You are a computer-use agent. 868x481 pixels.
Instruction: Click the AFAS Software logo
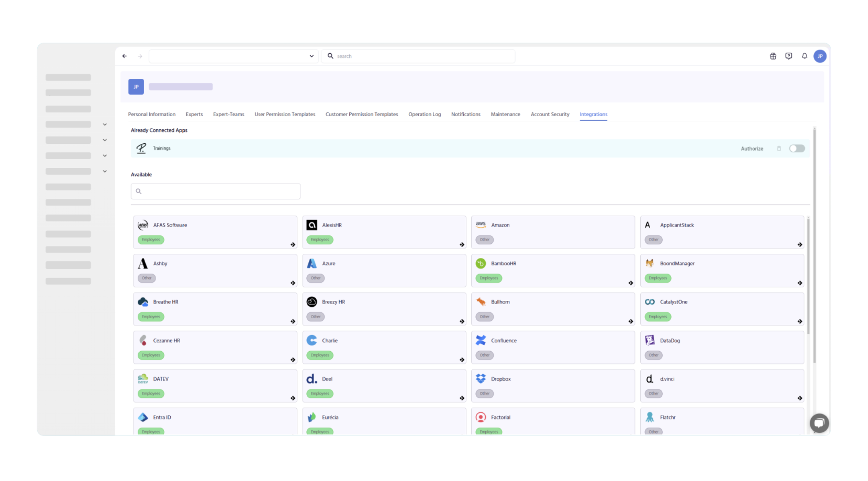point(143,225)
